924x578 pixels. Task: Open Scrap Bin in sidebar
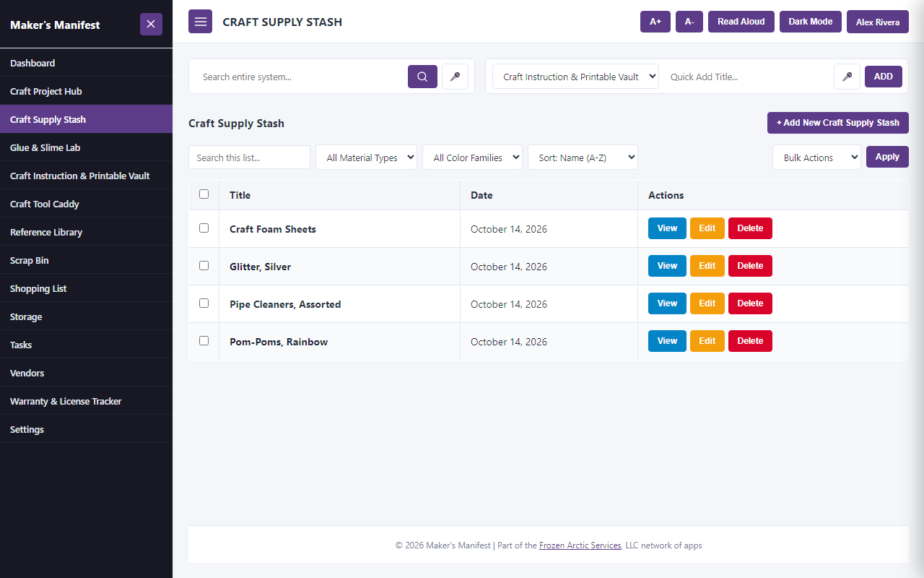[x=86, y=260]
